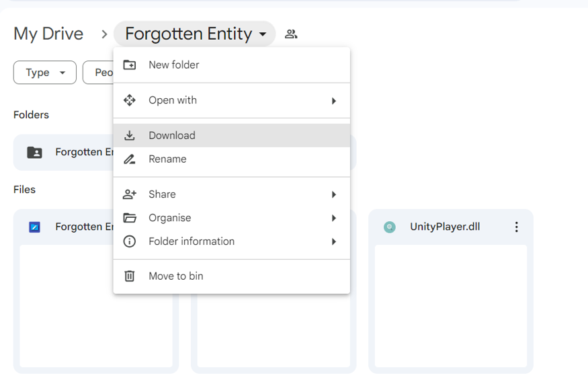Click the Rename pencil icon
Screen dimensions: 588x388
[130, 159]
